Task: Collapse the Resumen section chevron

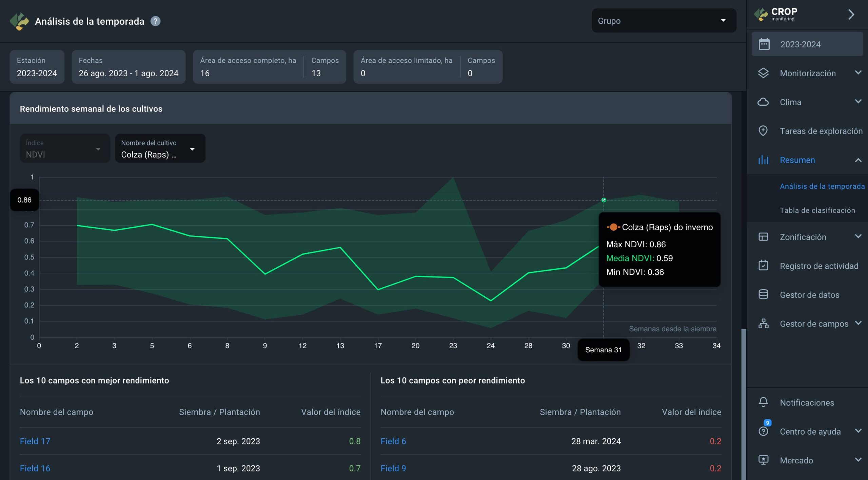Action: click(858, 160)
